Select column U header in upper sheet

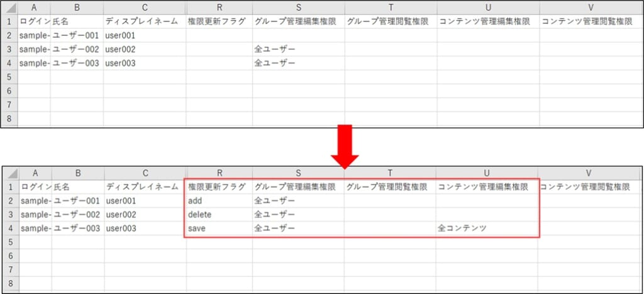click(x=488, y=8)
